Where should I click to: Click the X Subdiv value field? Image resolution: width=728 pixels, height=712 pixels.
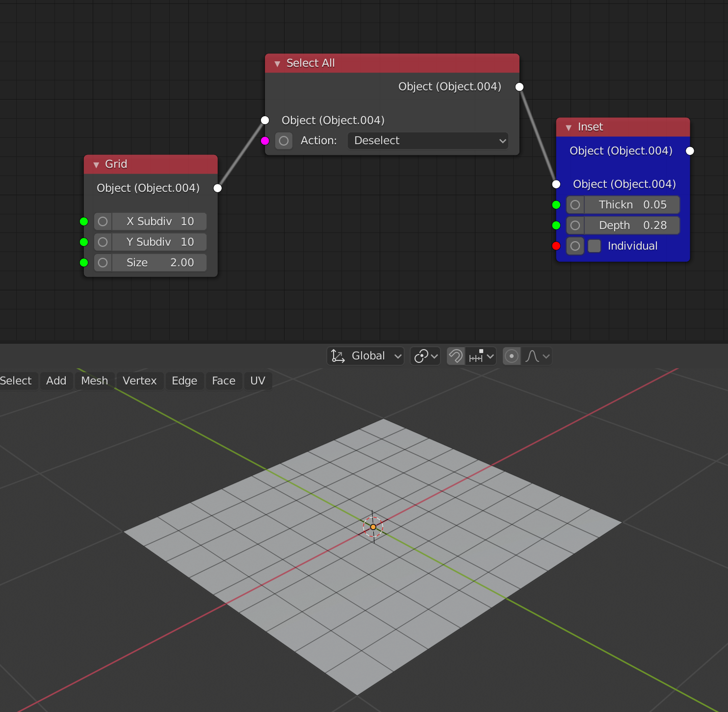tap(159, 222)
